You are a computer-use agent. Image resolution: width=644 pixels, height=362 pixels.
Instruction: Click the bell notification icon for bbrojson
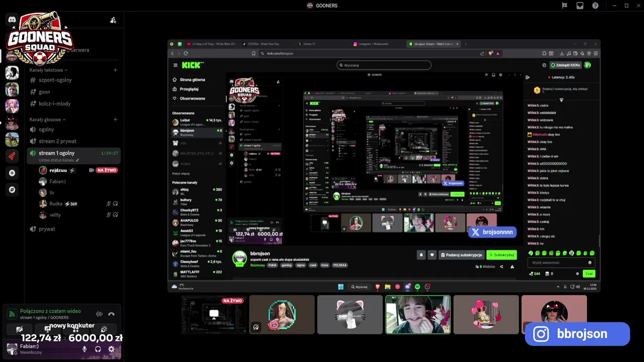point(421,255)
